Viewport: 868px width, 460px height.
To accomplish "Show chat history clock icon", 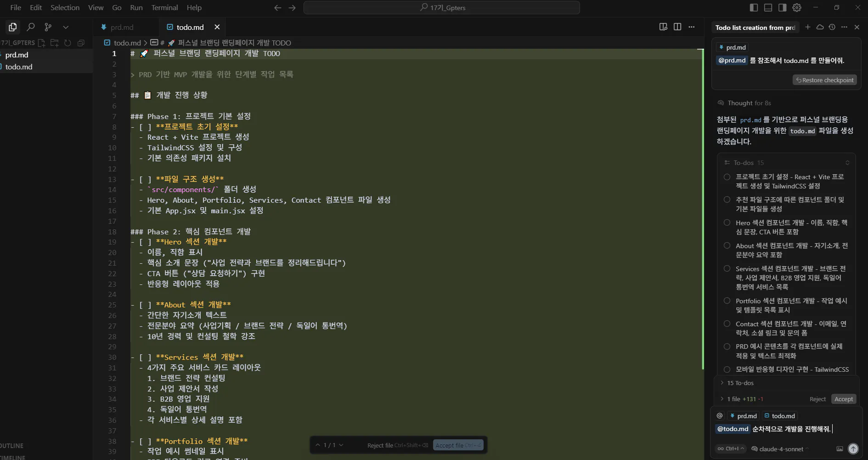I will pos(832,27).
